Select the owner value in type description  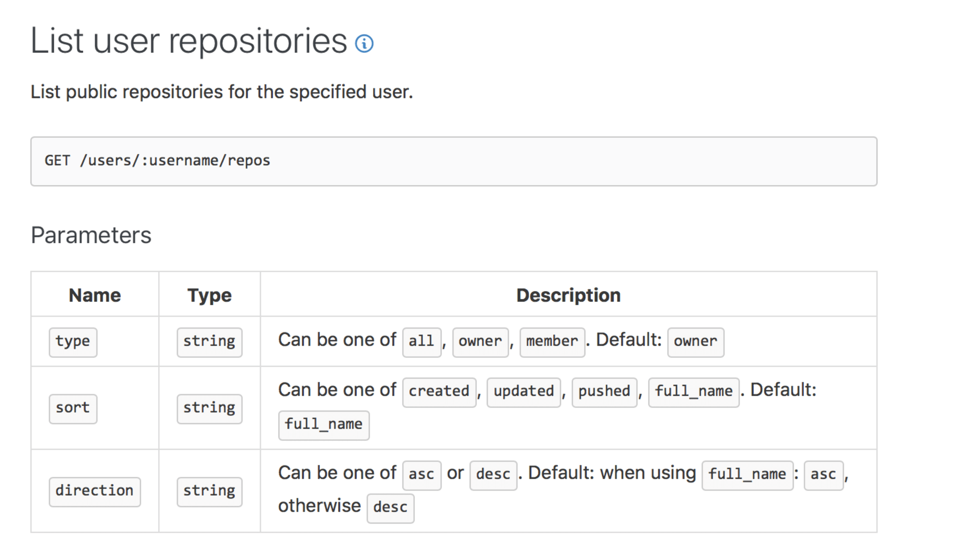pos(480,342)
